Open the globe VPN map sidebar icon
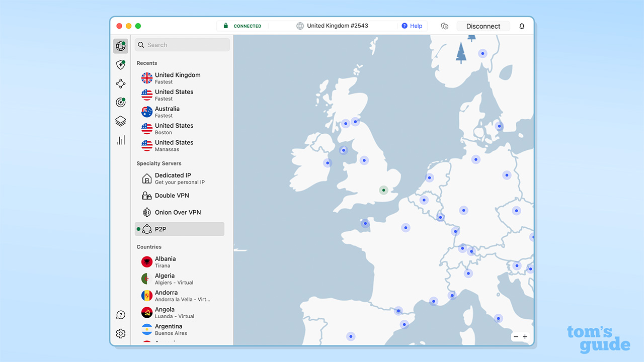Image resolution: width=644 pixels, height=362 pixels. coord(121,46)
